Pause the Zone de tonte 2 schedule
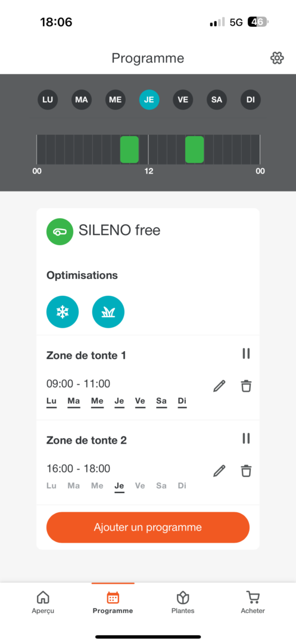Viewport: 296px width, 644px height. coord(246,438)
